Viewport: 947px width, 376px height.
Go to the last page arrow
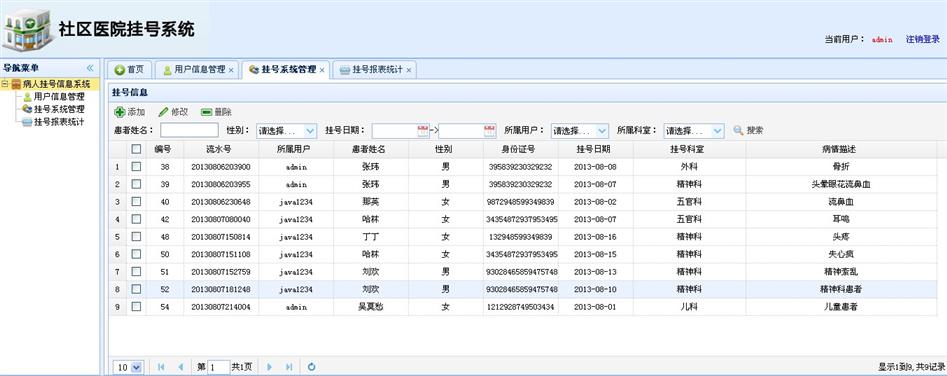[x=289, y=366]
